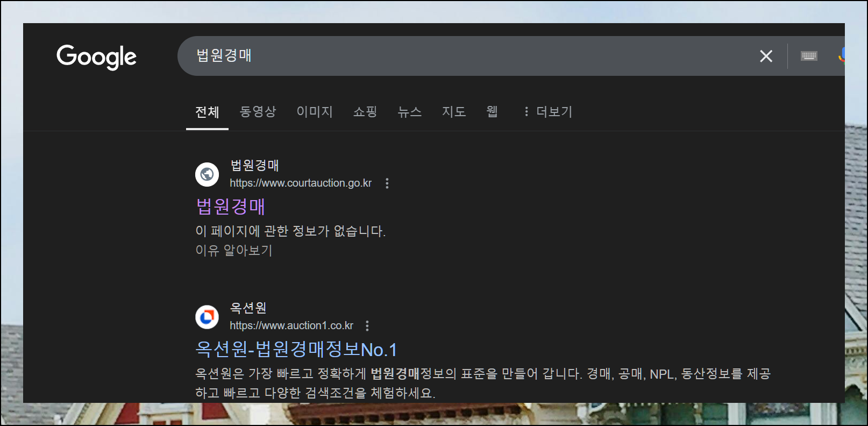The height and width of the screenshot is (426, 868).
Task: Open the 쇼핑 tab
Action: coord(365,111)
